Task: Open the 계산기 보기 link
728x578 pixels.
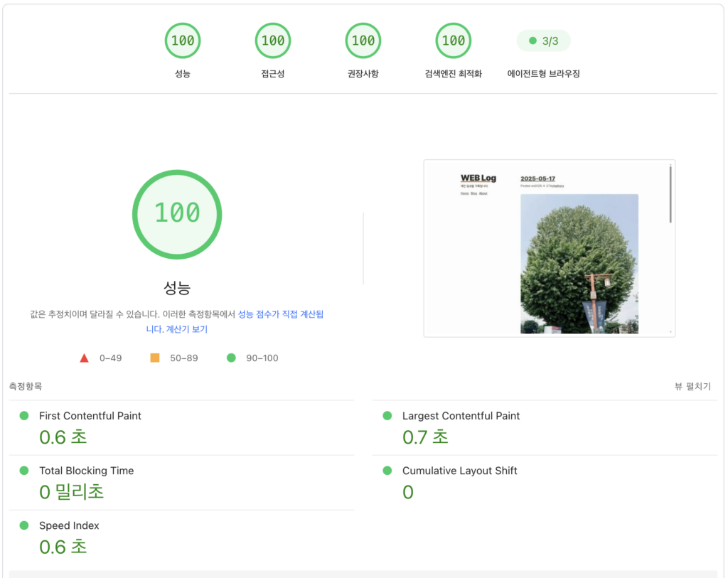Action: tap(187, 329)
